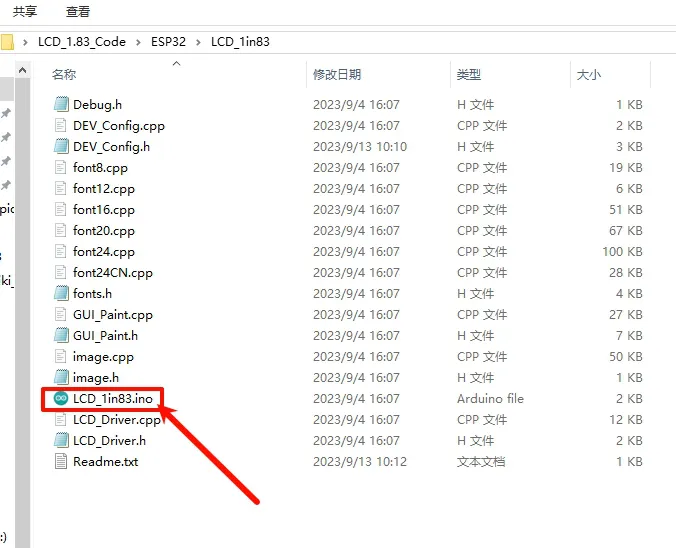
Task: Select the file name DEV_Config.h
Action: coord(112,147)
